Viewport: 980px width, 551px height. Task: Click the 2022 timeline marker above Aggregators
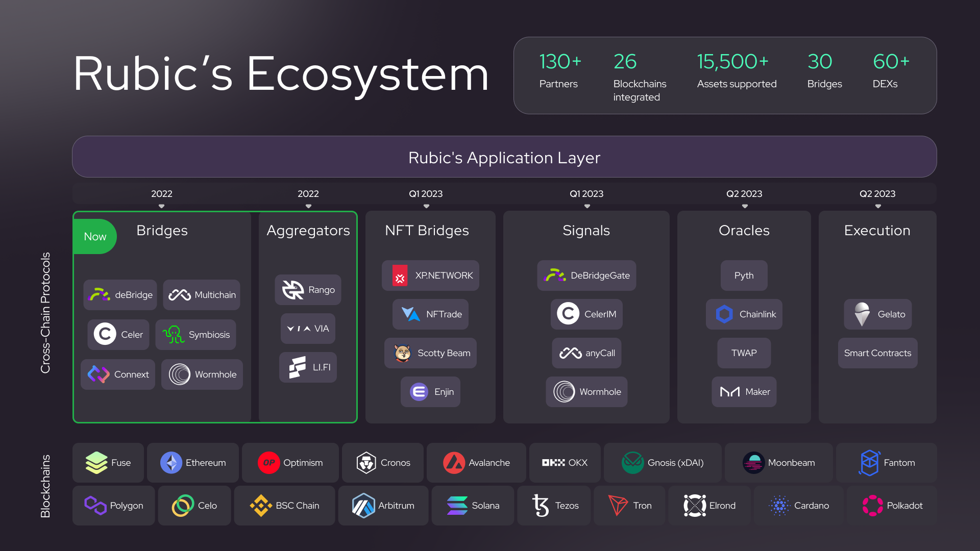[308, 194]
